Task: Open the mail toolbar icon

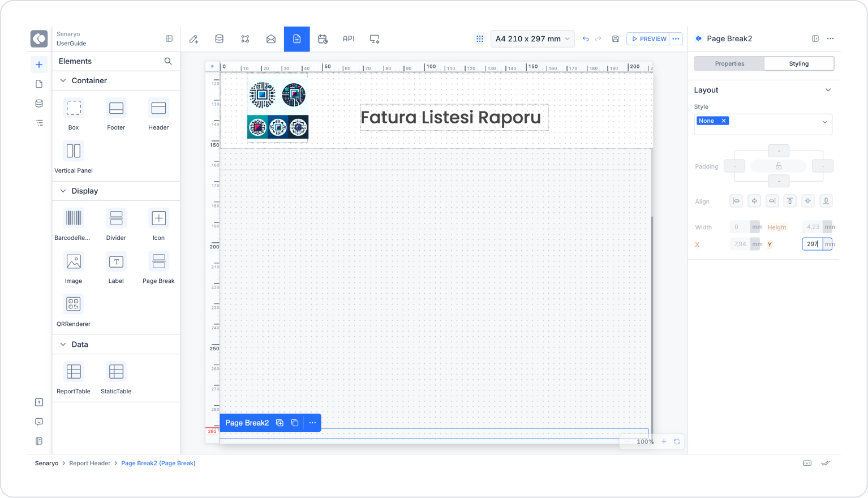Action: point(271,39)
